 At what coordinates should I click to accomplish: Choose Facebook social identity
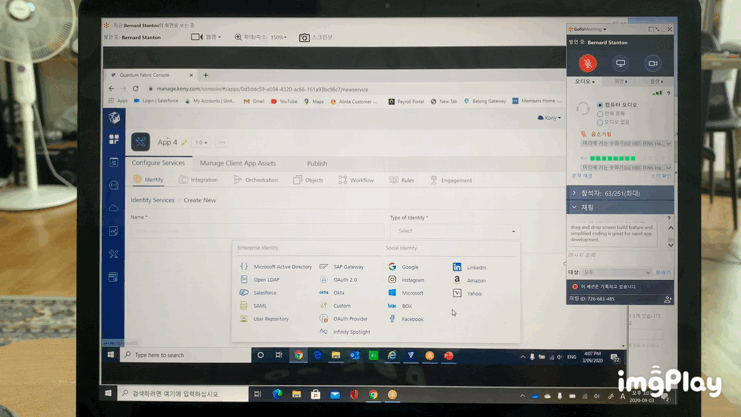coord(406,319)
